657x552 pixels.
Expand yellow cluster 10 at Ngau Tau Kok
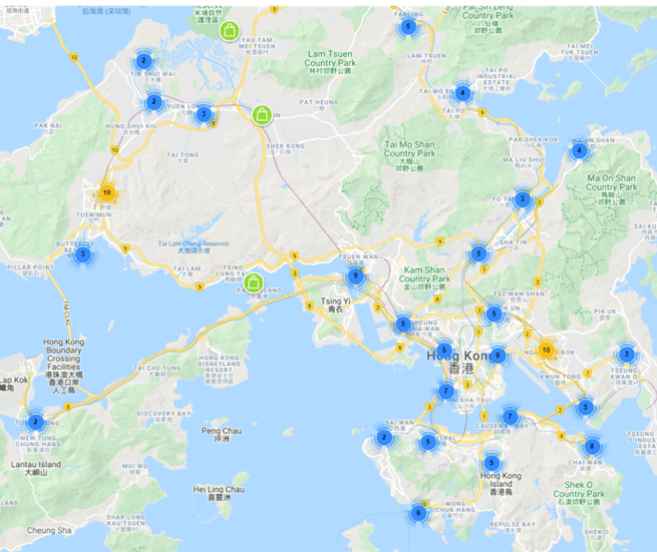click(x=546, y=350)
